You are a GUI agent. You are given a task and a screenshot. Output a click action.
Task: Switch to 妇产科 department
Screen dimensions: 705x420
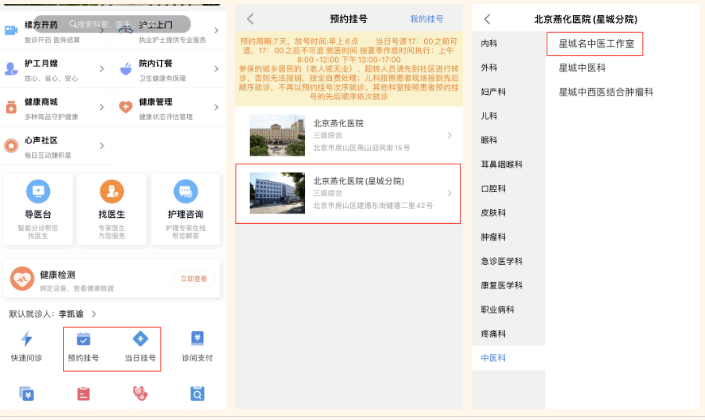pos(492,92)
